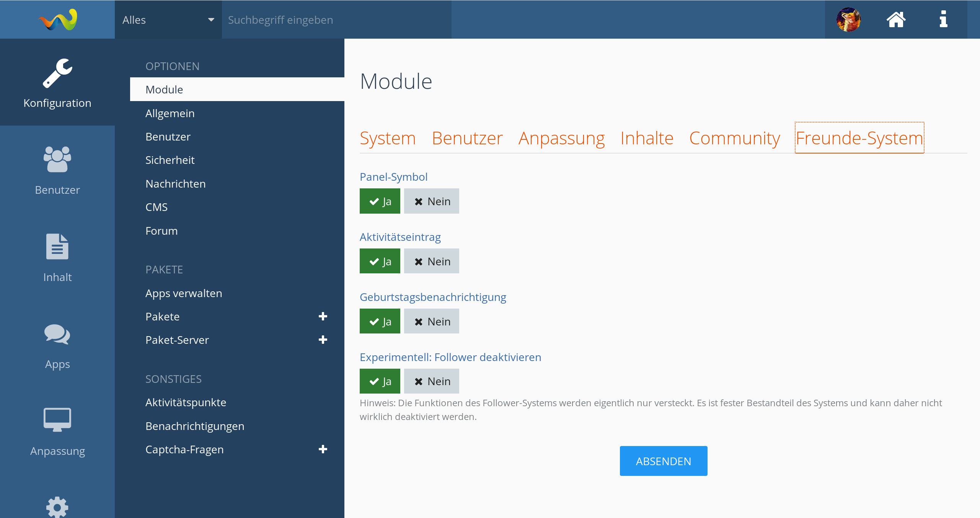Screen dimensions: 980x518
Task: Click the home icon in header
Action: (896, 20)
